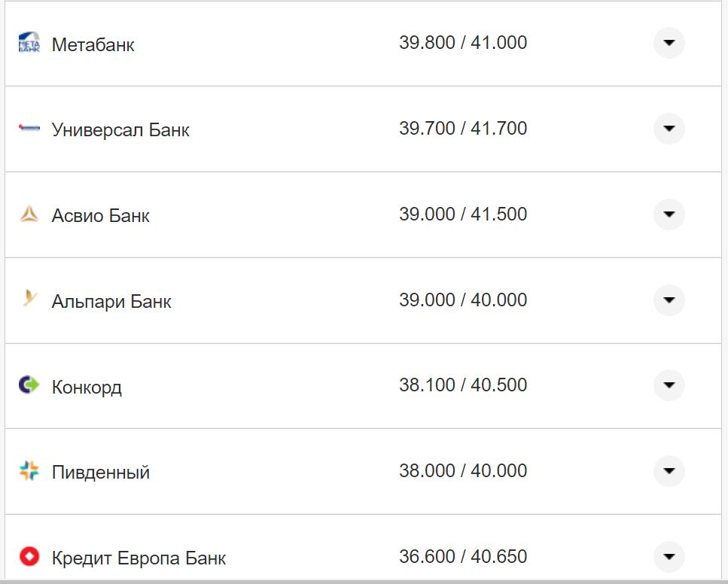728x584 pixels.
Task: Click the Пивденный logo icon
Action: coord(29,471)
